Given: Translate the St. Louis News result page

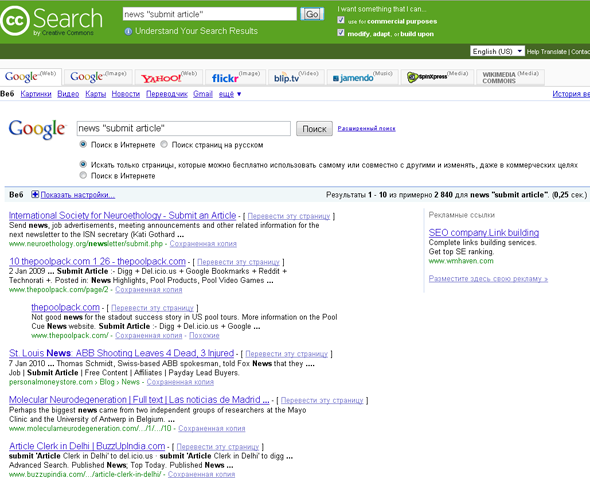Looking at the screenshot, I should (287, 354).
